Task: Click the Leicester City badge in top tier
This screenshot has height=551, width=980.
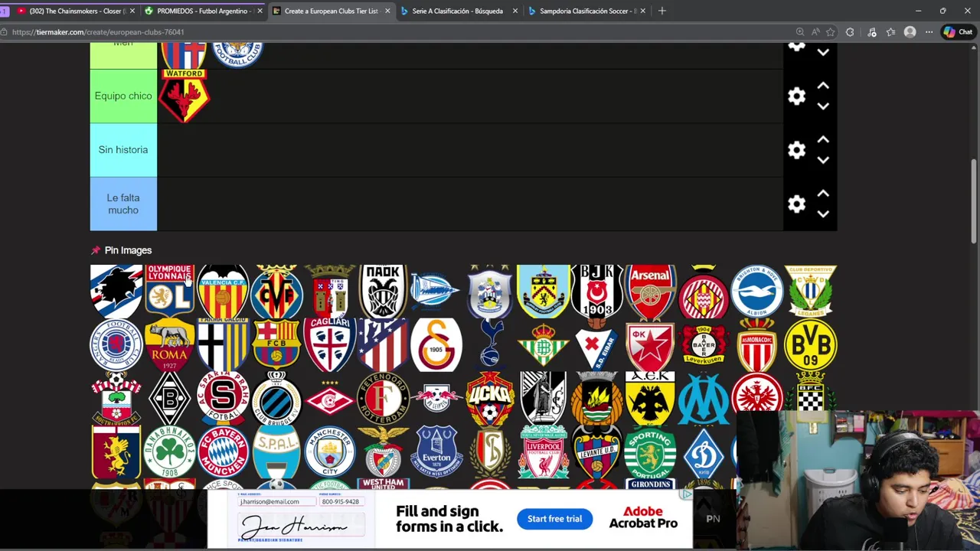Action: pos(237,55)
